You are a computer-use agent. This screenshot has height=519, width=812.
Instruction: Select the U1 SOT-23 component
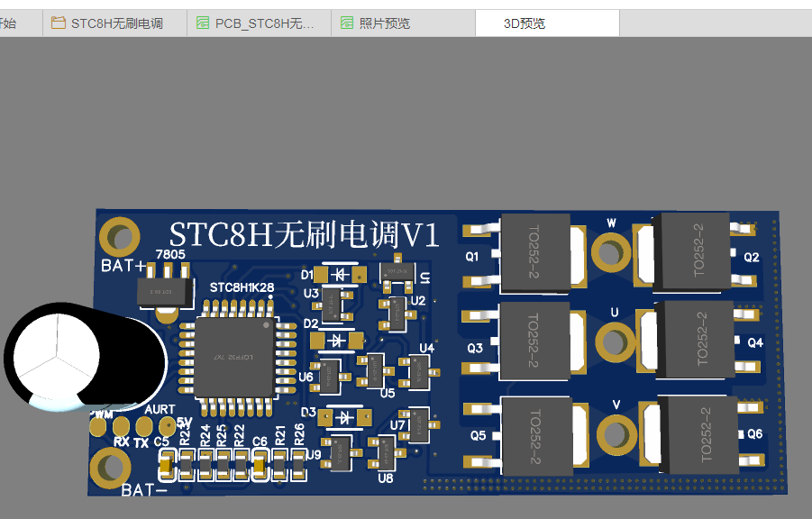tap(397, 272)
